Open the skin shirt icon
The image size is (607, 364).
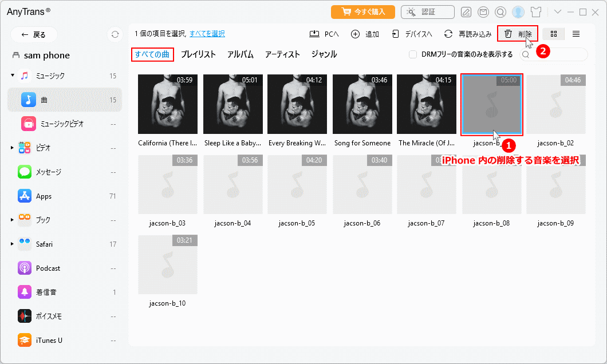click(x=536, y=12)
